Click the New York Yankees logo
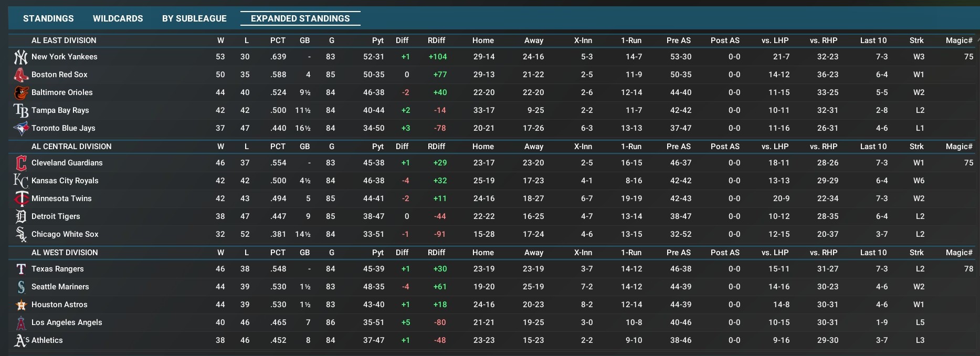Image resolution: width=980 pixels, height=356 pixels. point(20,57)
